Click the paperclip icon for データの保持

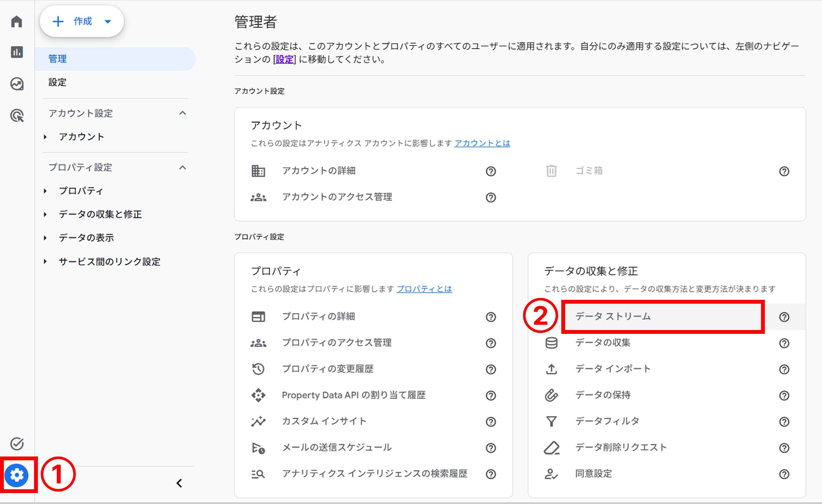click(551, 395)
